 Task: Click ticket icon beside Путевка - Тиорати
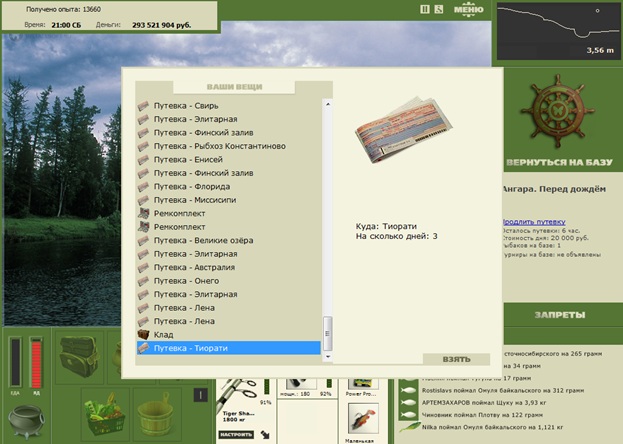pyautogui.click(x=143, y=348)
